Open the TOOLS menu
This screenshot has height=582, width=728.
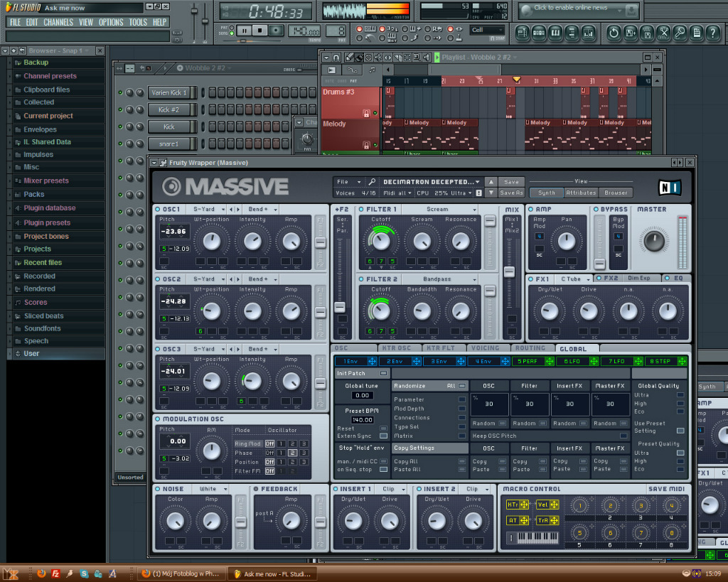(138, 22)
